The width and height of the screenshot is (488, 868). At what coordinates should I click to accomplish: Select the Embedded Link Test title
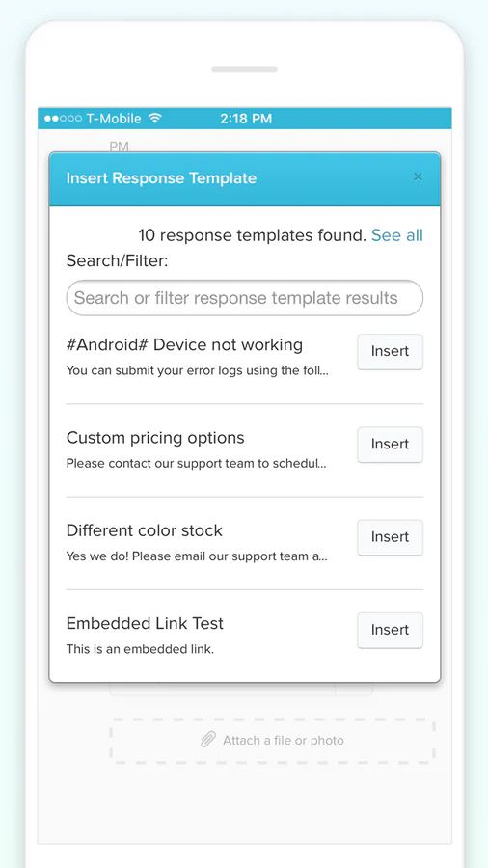tap(145, 623)
